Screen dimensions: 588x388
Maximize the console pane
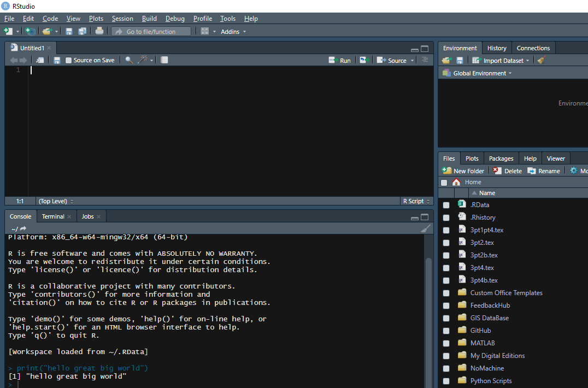(x=425, y=217)
